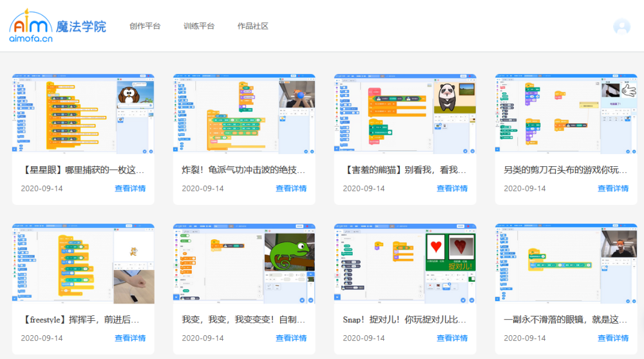Click 查看详情 for the 害羞的熊猫 project
The height and width of the screenshot is (359, 644).
(452, 188)
